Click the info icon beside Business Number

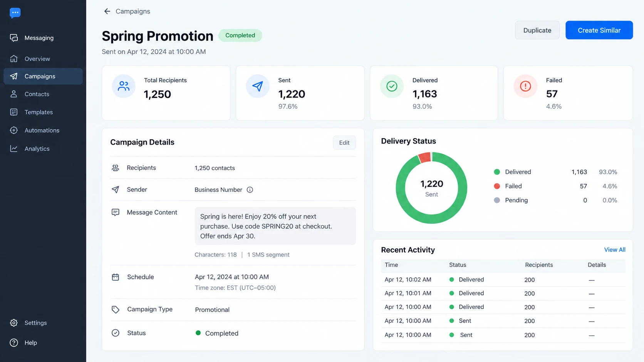point(250,190)
